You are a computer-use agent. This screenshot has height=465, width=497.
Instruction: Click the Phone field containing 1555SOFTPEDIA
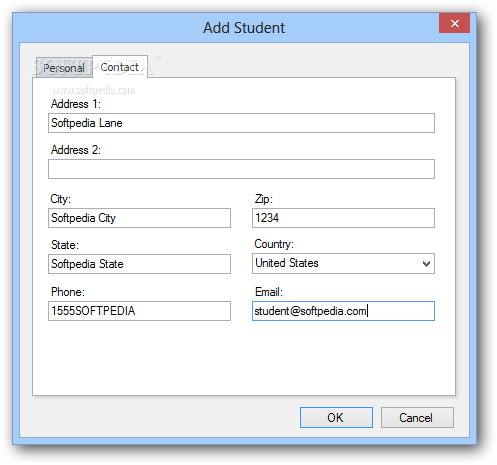tap(139, 311)
